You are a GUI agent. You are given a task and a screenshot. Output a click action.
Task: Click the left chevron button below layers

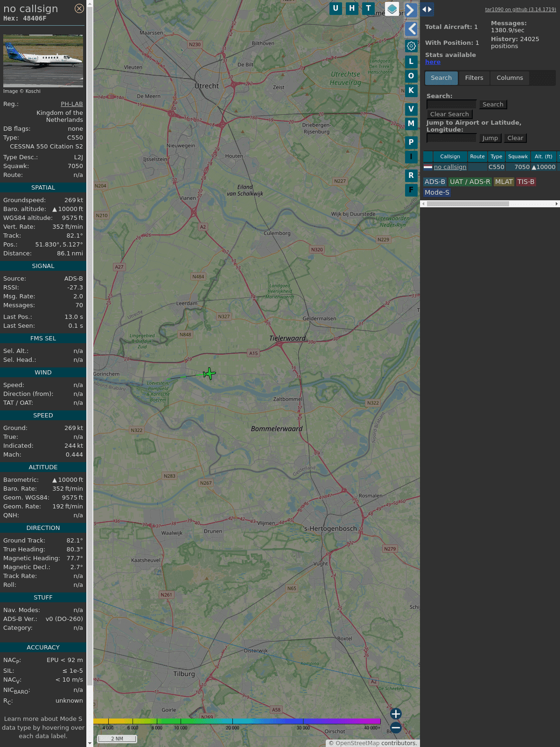(411, 29)
